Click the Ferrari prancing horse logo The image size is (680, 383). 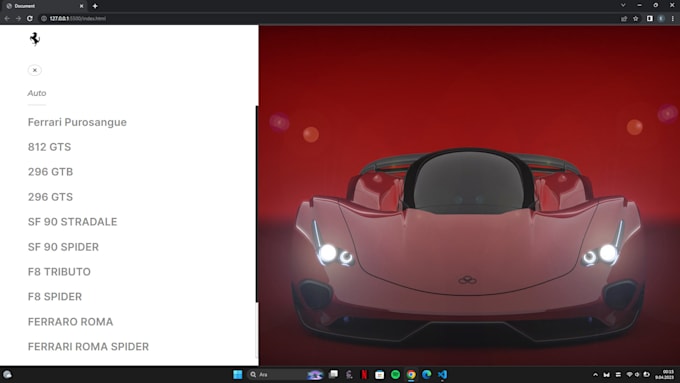coord(35,39)
